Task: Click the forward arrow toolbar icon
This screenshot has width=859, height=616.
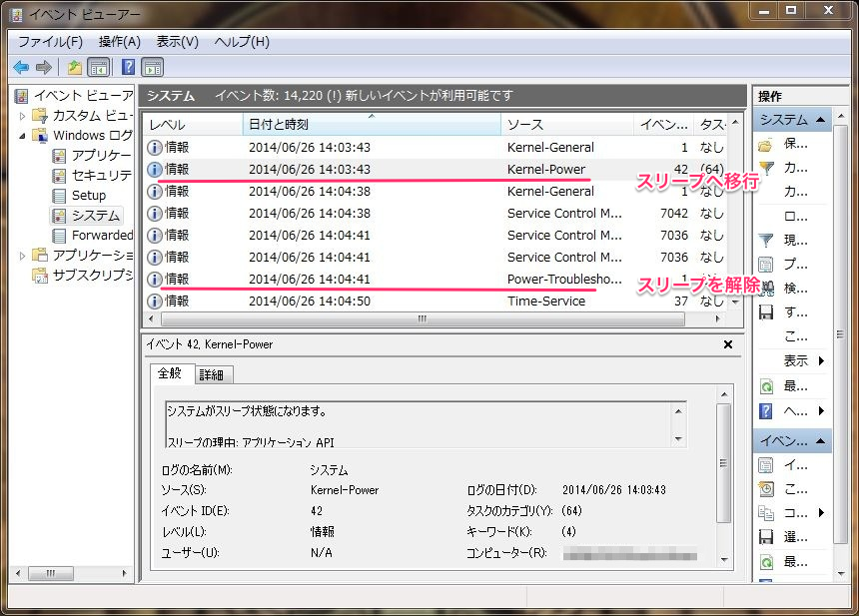Action: point(43,67)
